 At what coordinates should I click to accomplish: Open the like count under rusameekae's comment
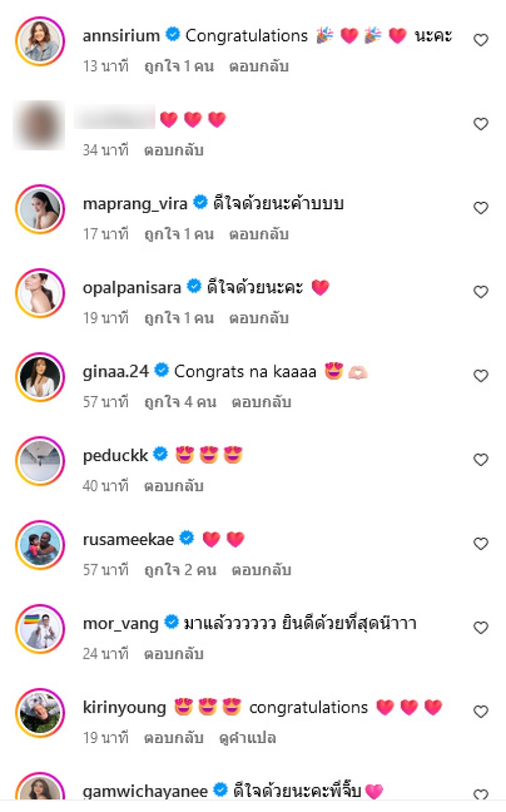[x=180, y=570]
